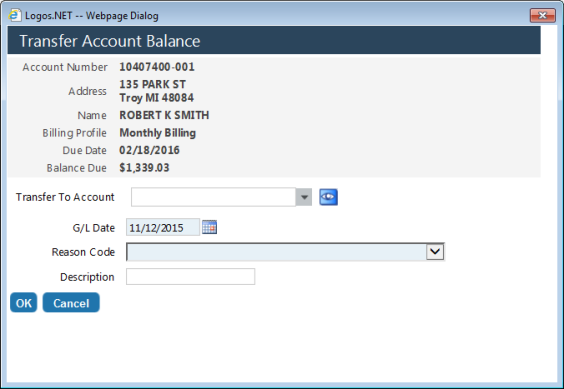Click the OK button
This screenshot has width=564, height=389.
tap(24, 303)
